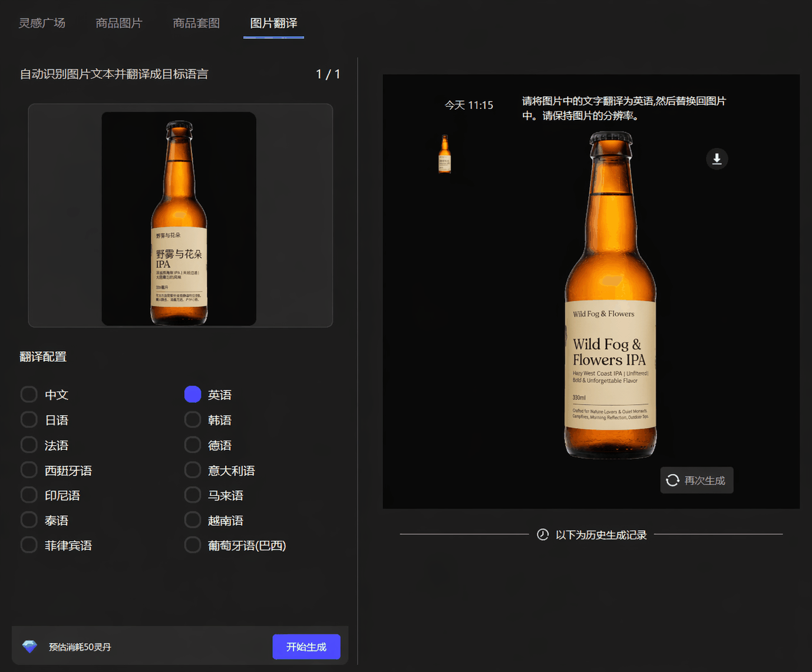
Task: Choose 日语 translation language
Action: [29, 419]
